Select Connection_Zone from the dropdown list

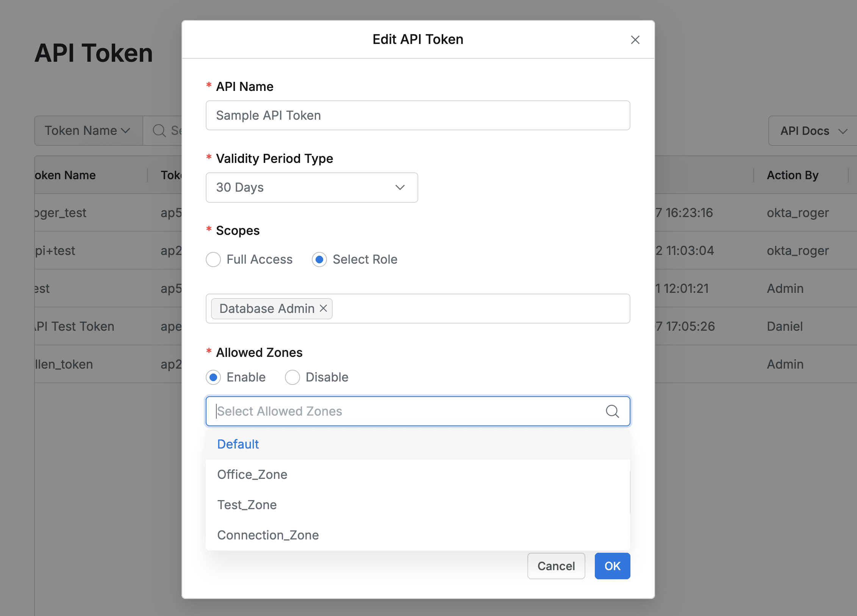point(268,535)
